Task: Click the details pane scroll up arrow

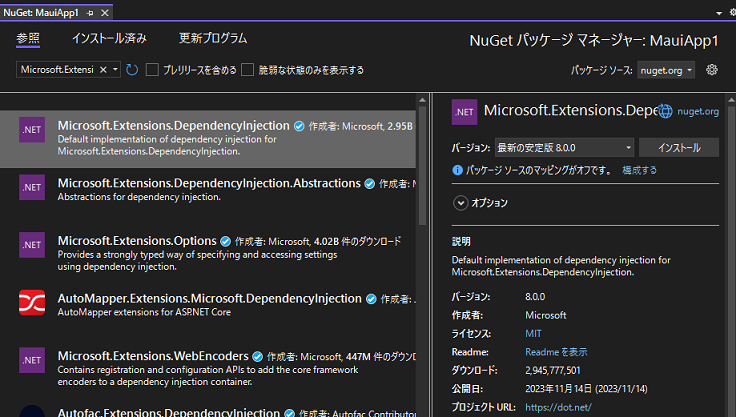Action: 731,100
